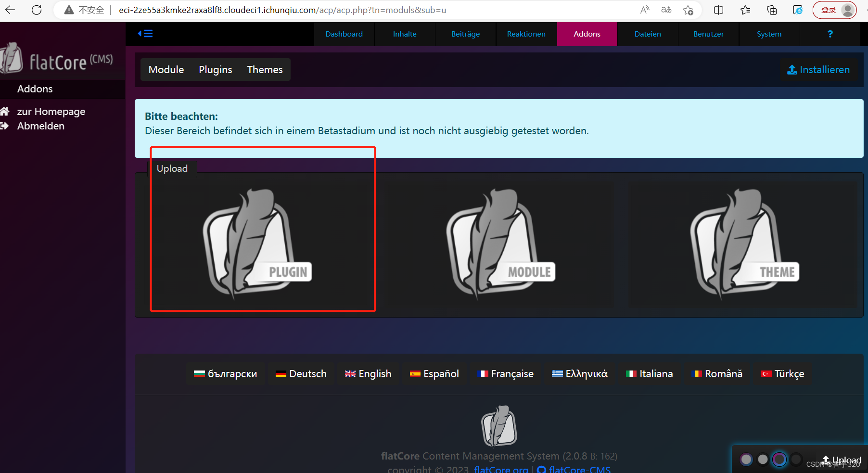The height and width of the screenshot is (473, 868).
Task: Switch language to Română
Action: click(717, 374)
